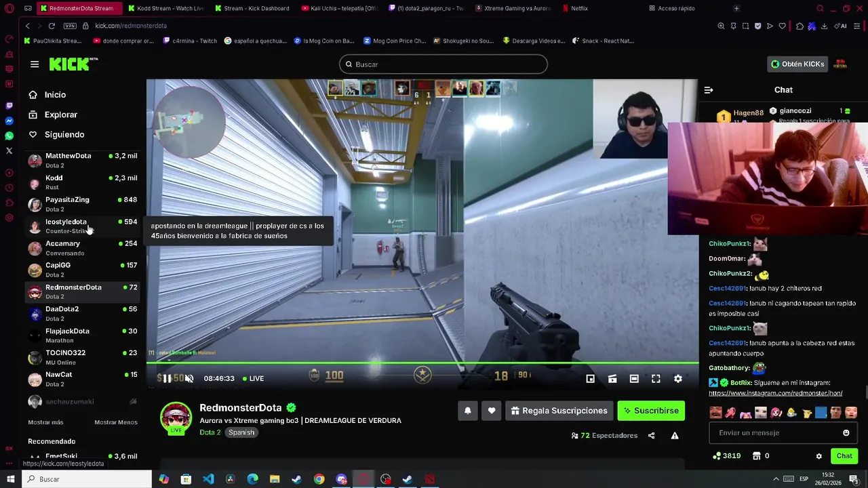
Task: Open player settings gear
Action: 677,379
